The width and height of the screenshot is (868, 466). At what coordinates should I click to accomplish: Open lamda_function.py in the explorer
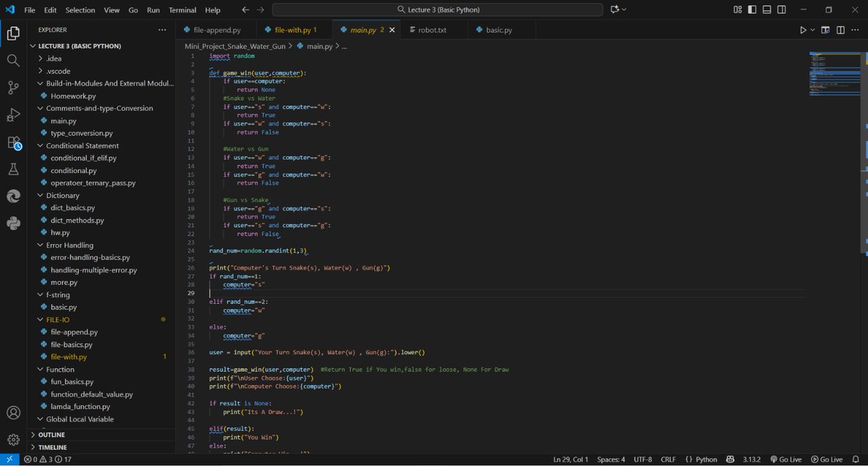point(80,407)
